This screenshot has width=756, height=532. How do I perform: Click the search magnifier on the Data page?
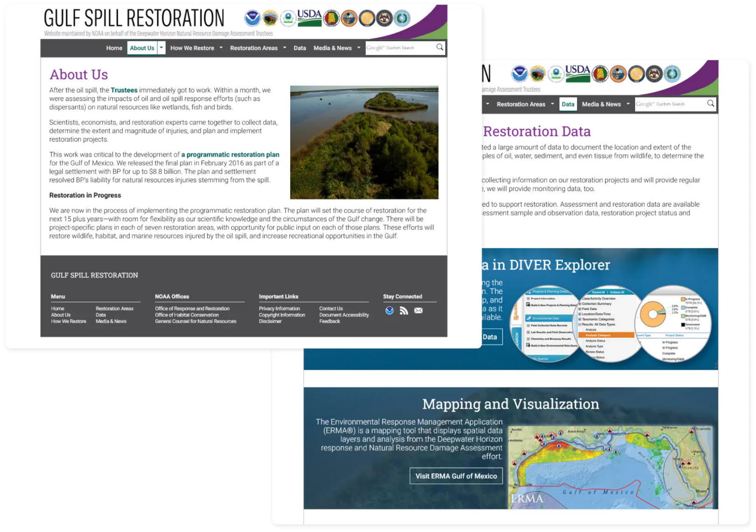[x=710, y=104]
